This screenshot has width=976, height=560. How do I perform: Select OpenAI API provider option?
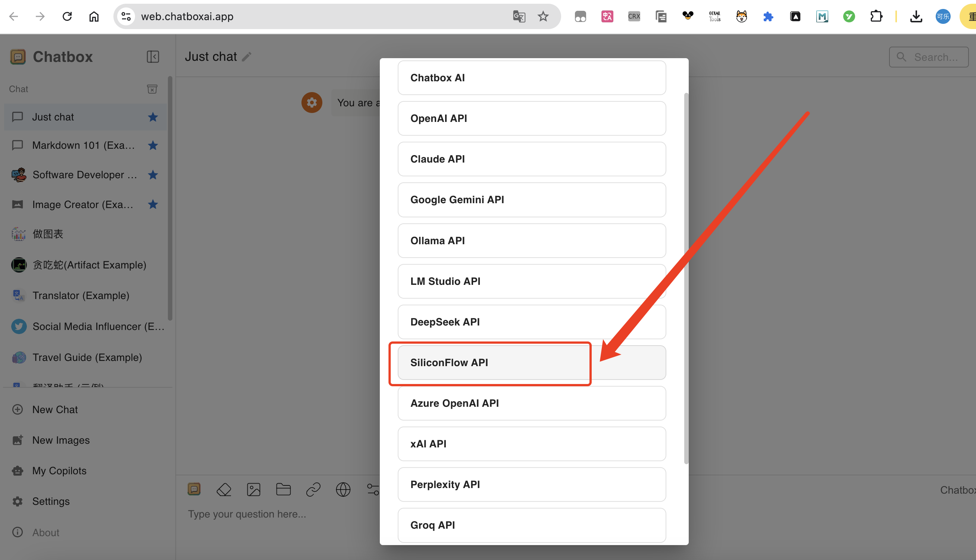(532, 119)
